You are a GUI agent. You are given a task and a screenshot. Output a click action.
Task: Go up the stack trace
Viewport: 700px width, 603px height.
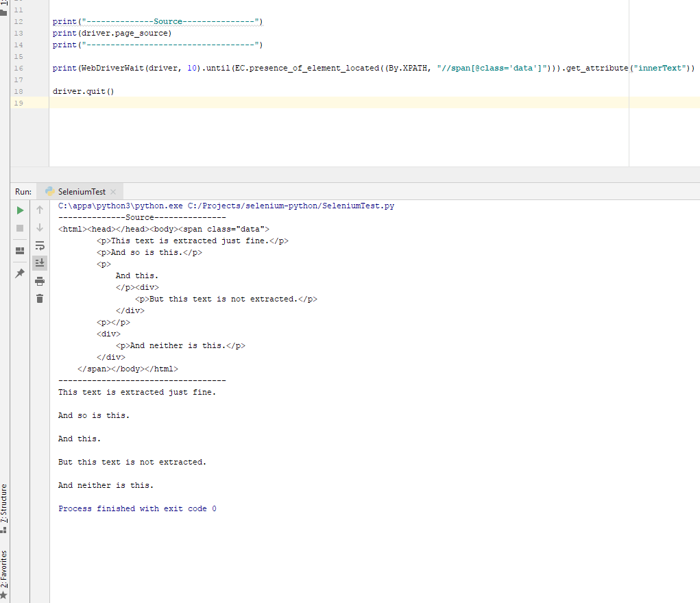(x=40, y=210)
